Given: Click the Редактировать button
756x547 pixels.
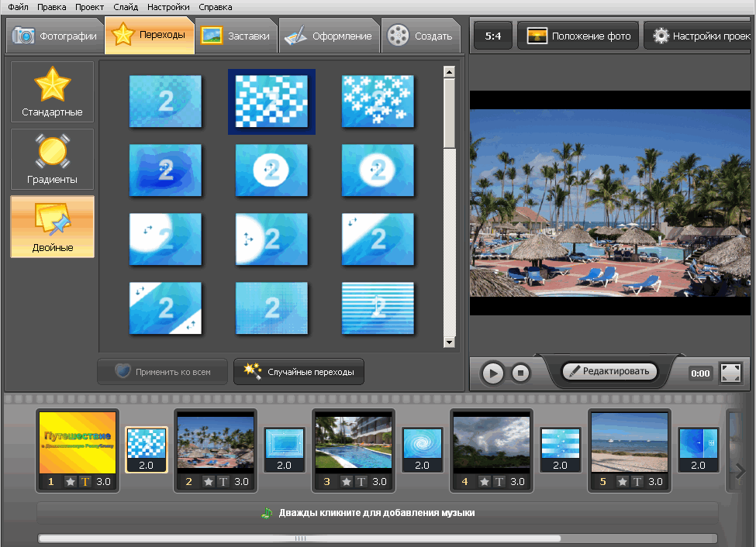Looking at the screenshot, I should coord(609,372).
